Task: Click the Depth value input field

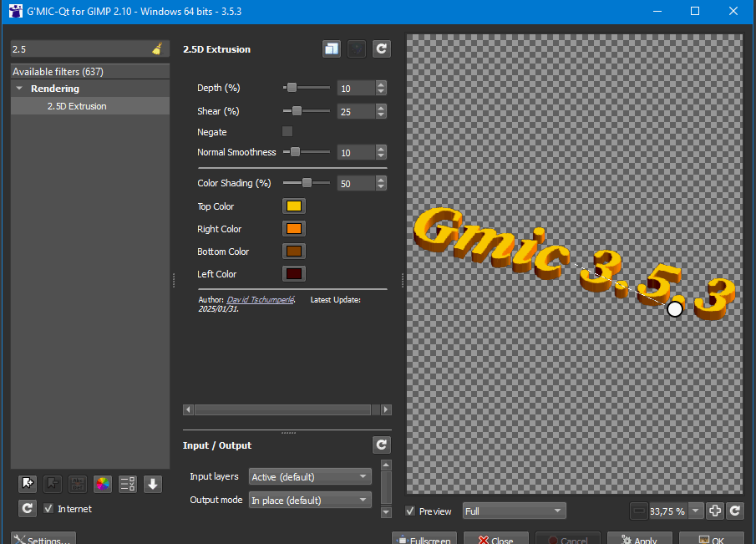Action: tap(357, 89)
